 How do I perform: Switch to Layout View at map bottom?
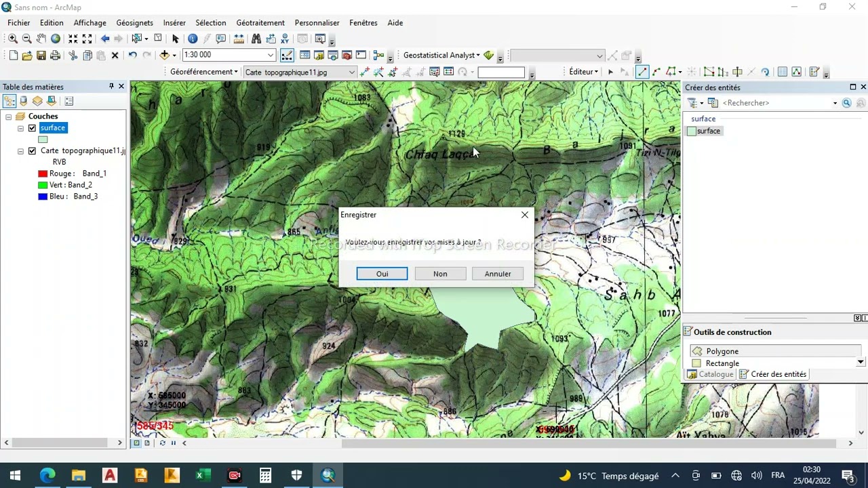[x=146, y=443]
